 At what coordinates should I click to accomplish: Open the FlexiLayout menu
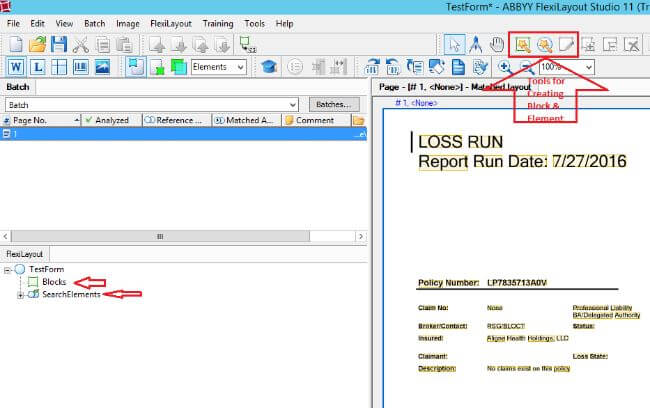[171, 24]
